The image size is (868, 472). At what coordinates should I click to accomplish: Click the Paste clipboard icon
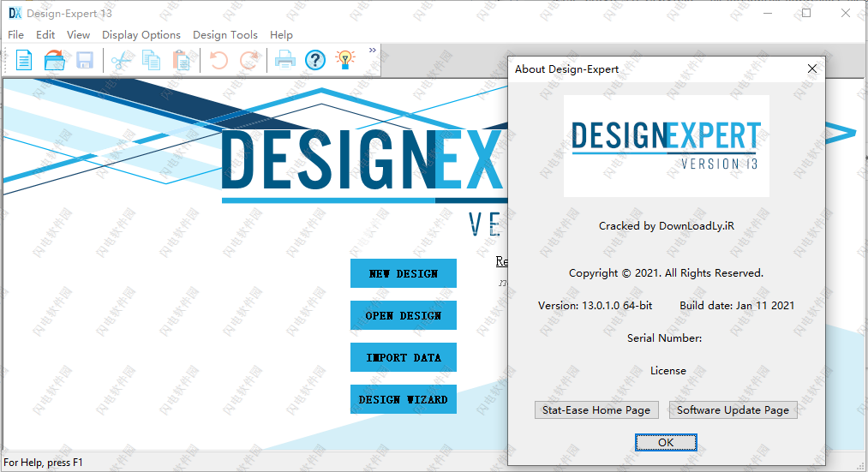point(182,60)
